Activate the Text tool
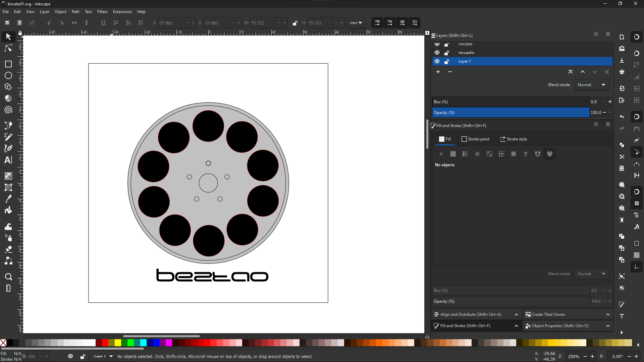The image size is (644, 362). pyautogui.click(x=8, y=160)
